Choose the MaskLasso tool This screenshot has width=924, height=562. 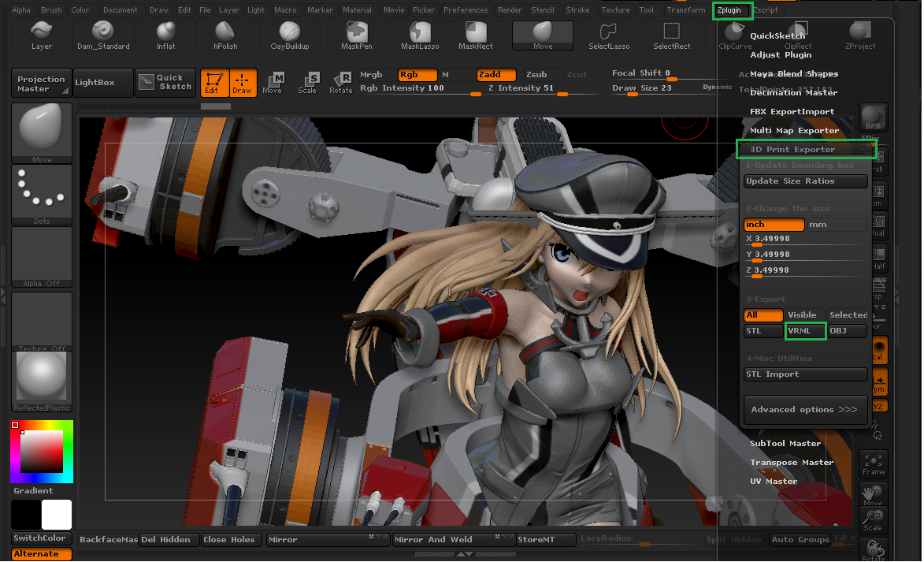tap(420, 32)
